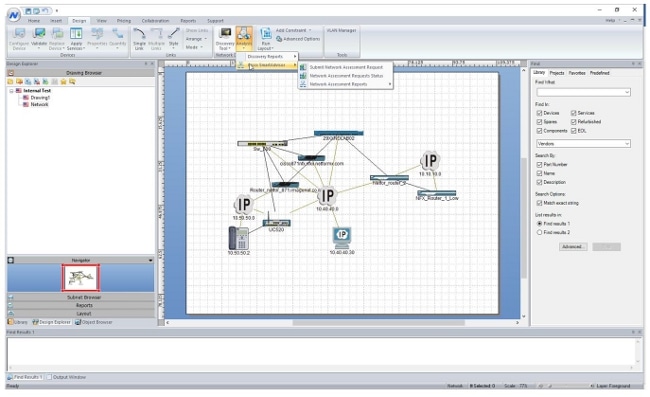Viewport: 650px width, 397px height.
Task: Click the Advanced... button
Action: pos(572,247)
